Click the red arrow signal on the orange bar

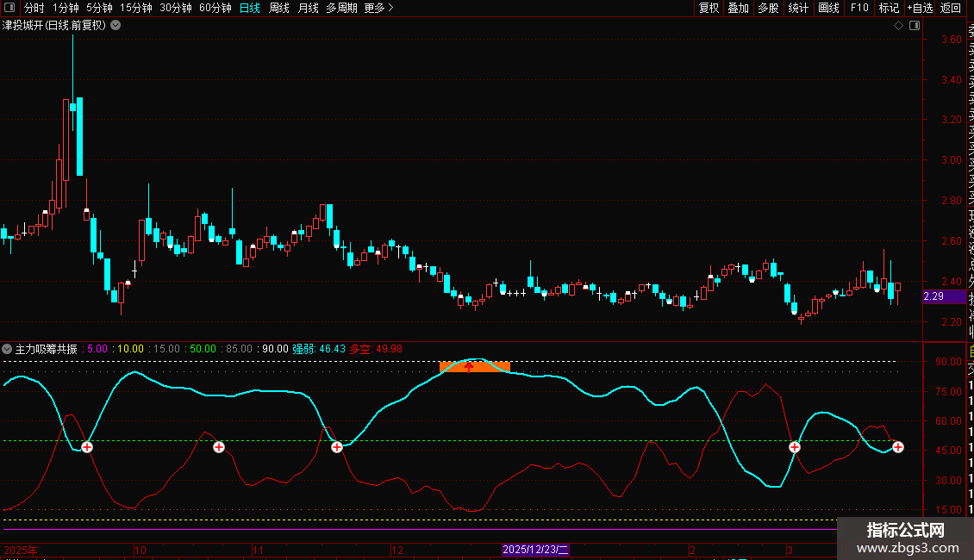point(469,367)
